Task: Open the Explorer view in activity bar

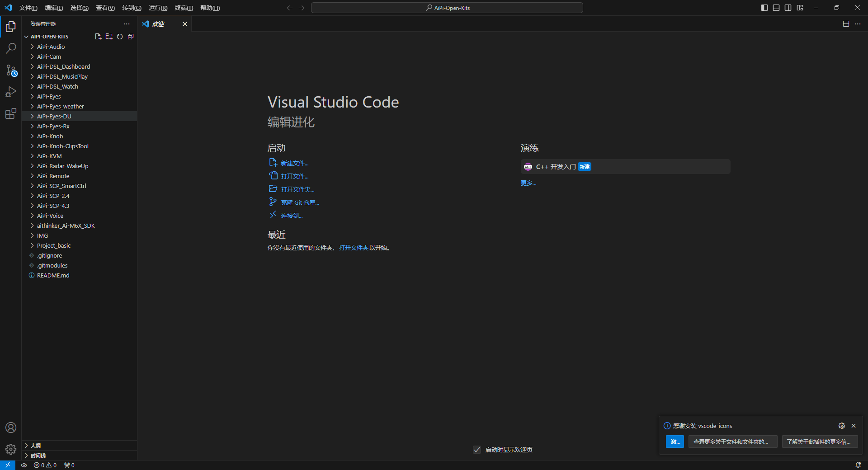Action: [x=11, y=27]
